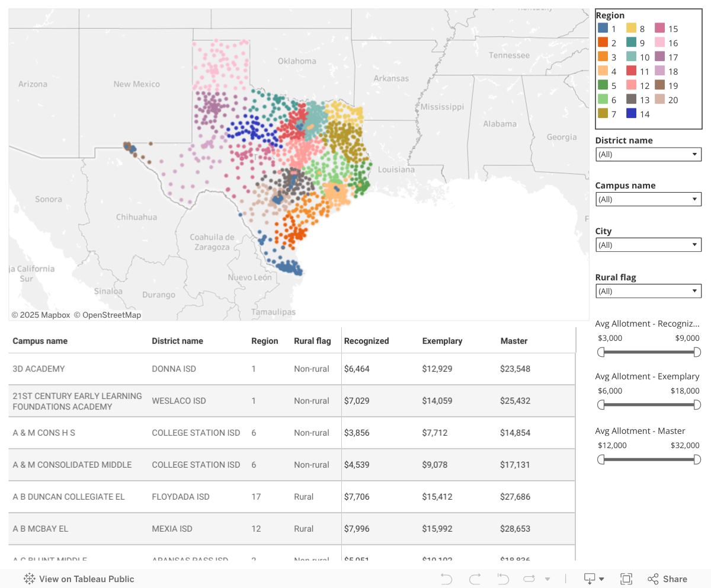Open View on Tableau Public link

coord(79,579)
